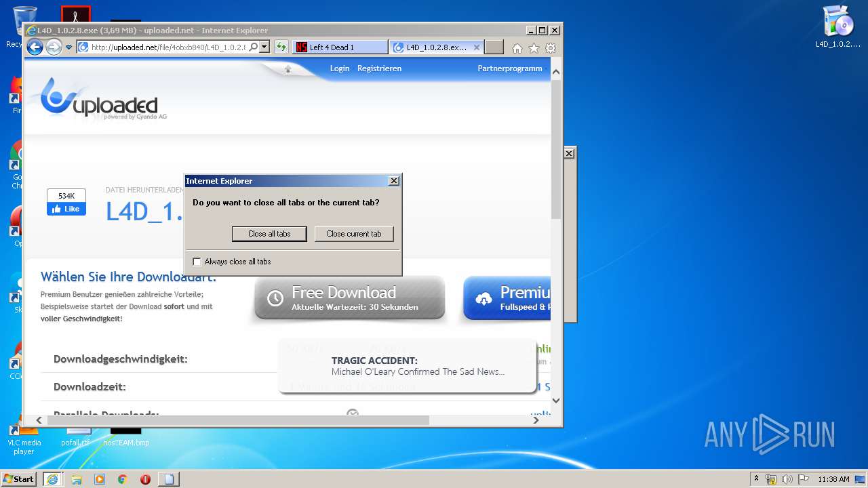The width and height of the screenshot is (868, 488).
Task: Click the IE Back arrow button
Action: [35, 47]
